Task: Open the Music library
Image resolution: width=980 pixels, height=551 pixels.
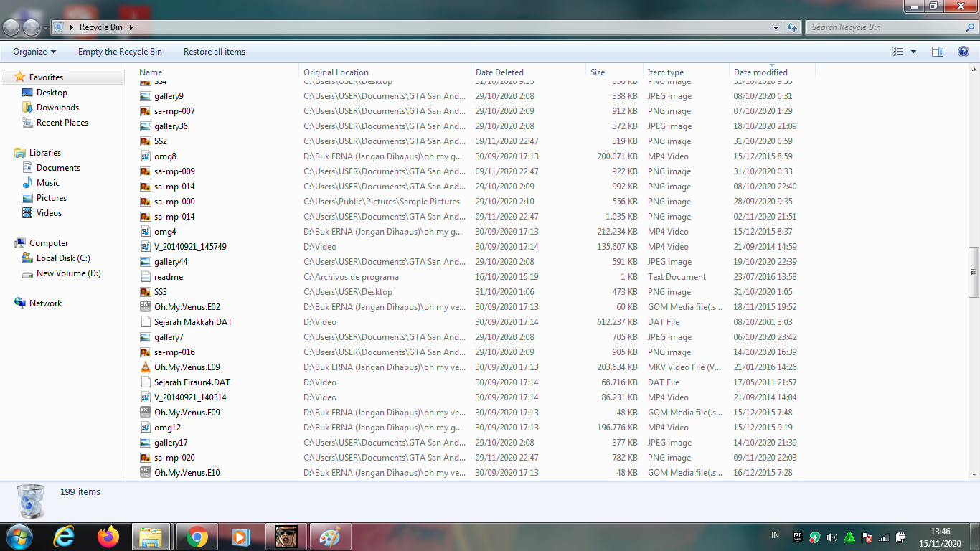Action: tap(48, 183)
